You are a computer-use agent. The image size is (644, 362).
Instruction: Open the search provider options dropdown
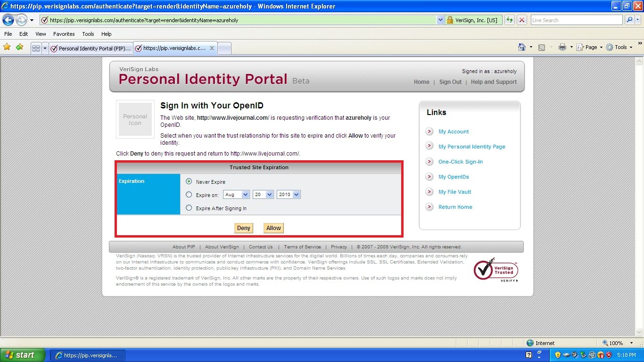(638, 20)
